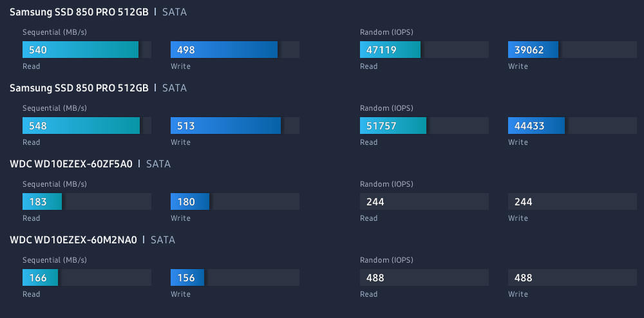Select the 44433 IOPS random write bar
Screen dimensions: 644x318
point(536,126)
